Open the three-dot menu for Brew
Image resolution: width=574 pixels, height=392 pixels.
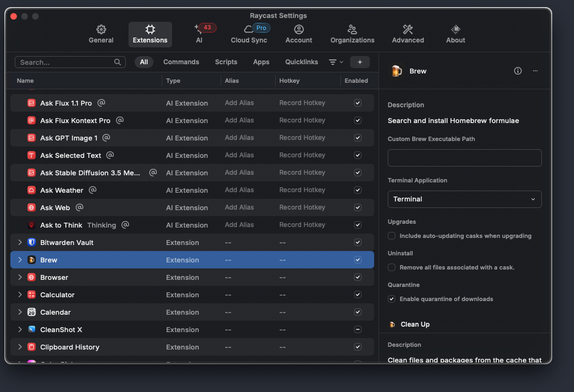(535, 71)
